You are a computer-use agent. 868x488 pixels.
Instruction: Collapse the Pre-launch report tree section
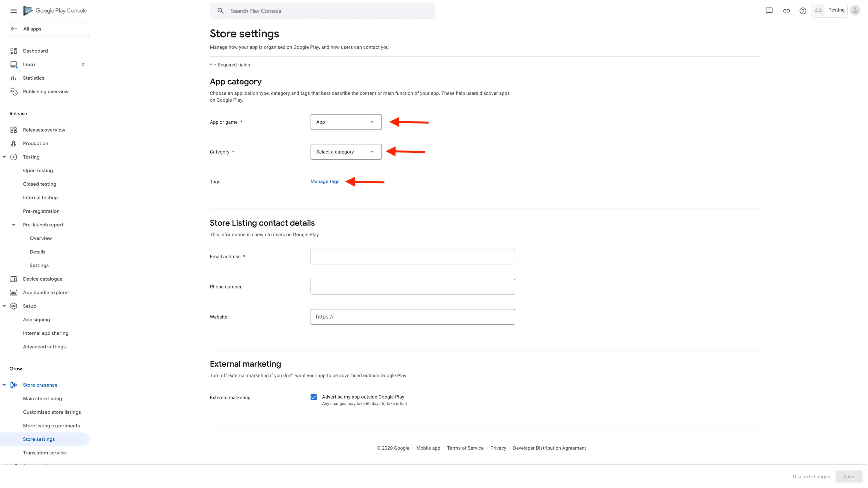point(13,225)
